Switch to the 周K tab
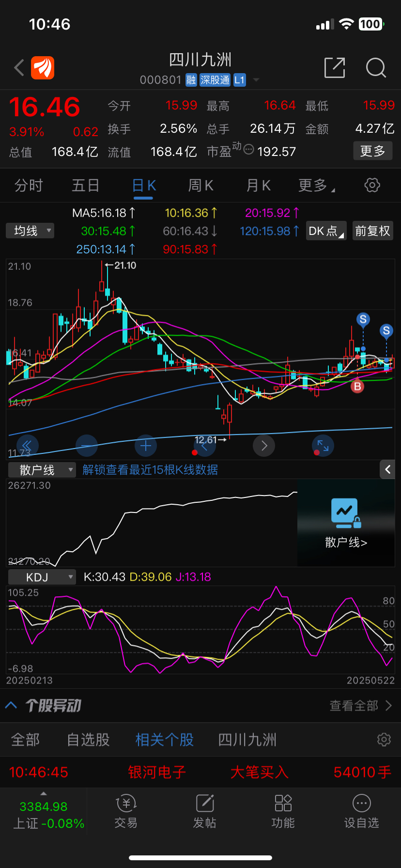The image size is (401, 868). (x=200, y=186)
